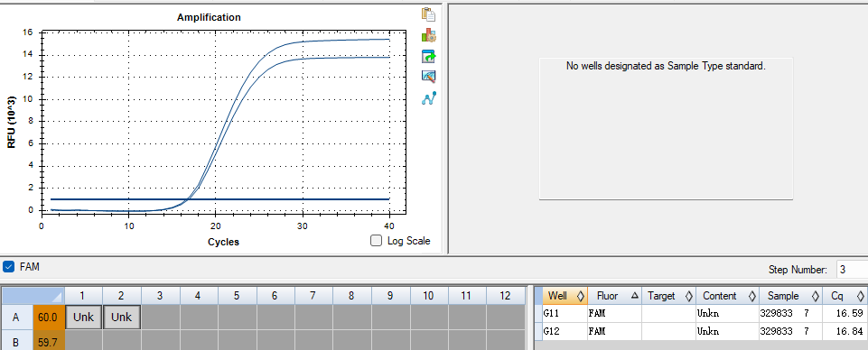Select the G12 well row

705,332
